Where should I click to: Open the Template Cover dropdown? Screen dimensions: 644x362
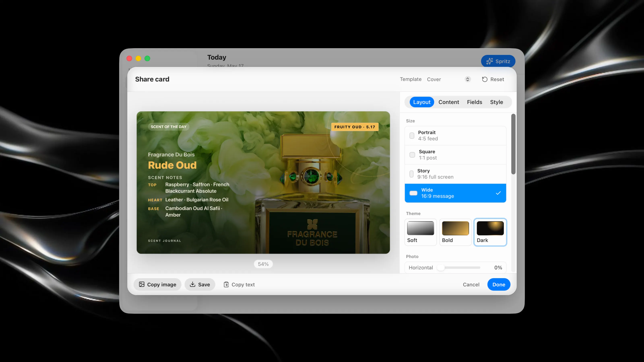449,79
